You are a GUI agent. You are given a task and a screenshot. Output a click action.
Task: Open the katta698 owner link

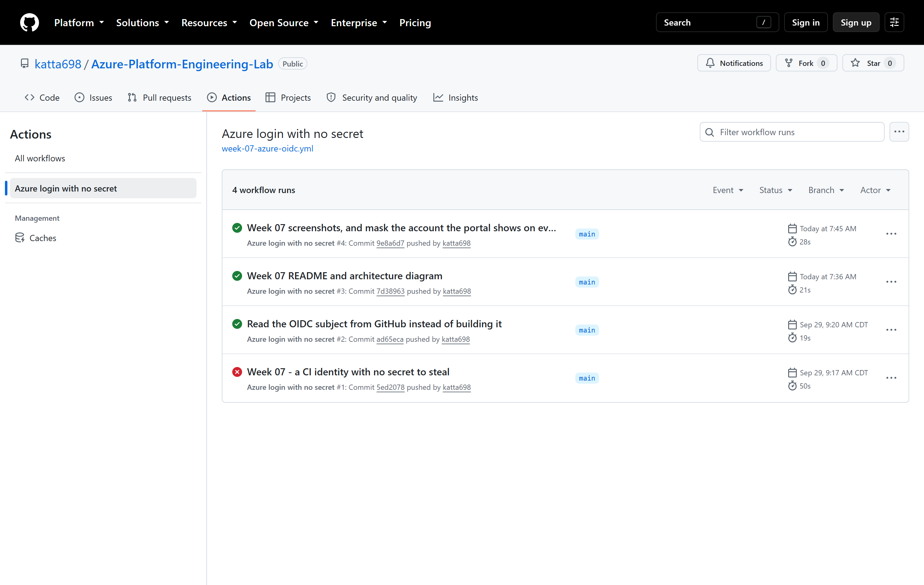58,64
